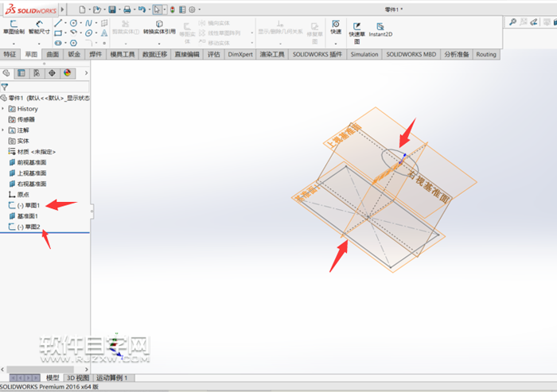The height and width of the screenshot is (392, 557).
Task: Switch to the 钣金 sheet metal tab
Action: pyautogui.click(x=74, y=54)
